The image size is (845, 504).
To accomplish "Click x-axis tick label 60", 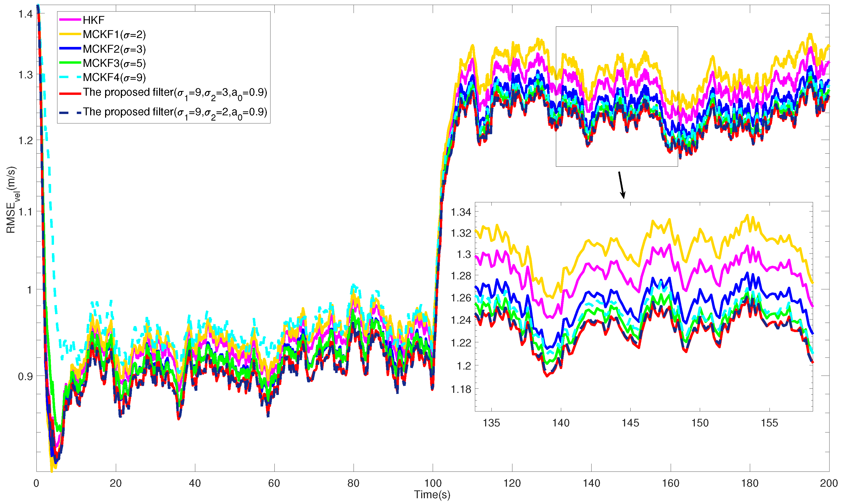I will (x=274, y=483).
